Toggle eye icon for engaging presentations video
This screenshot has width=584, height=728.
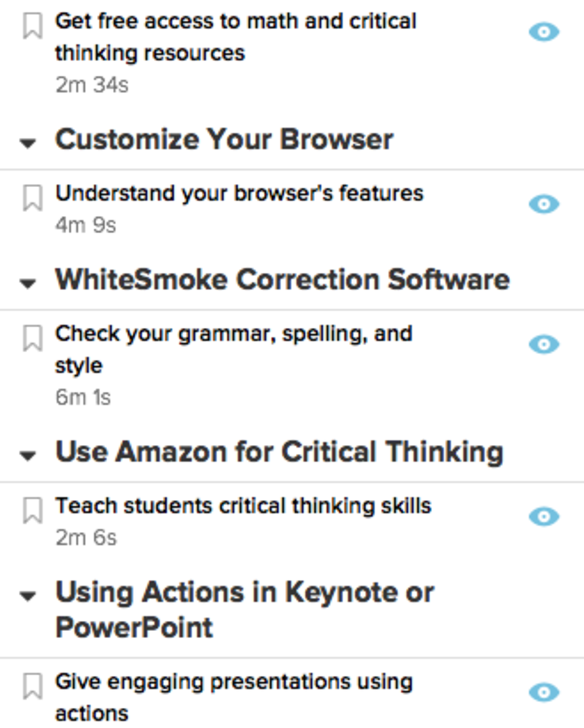pyautogui.click(x=544, y=692)
